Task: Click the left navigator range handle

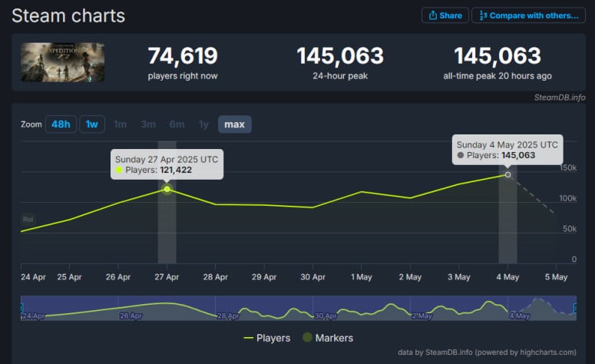Action: coord(21,308)
